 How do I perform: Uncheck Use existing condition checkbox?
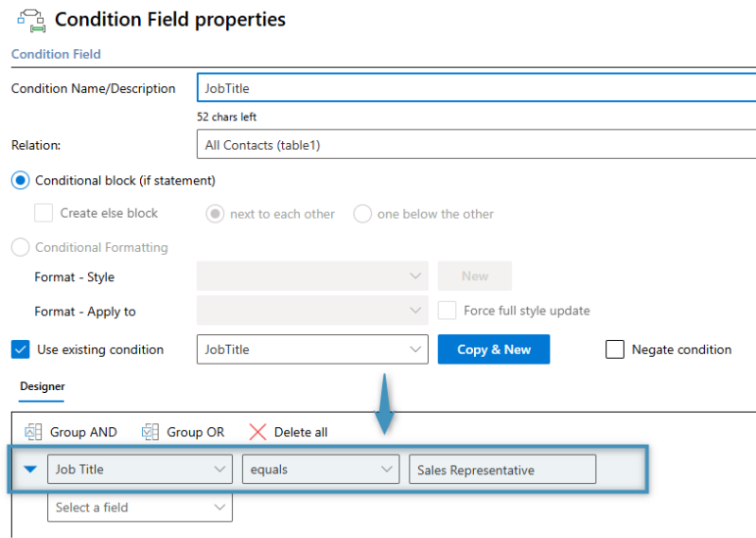pyautogui.click(x=21, y=349)
